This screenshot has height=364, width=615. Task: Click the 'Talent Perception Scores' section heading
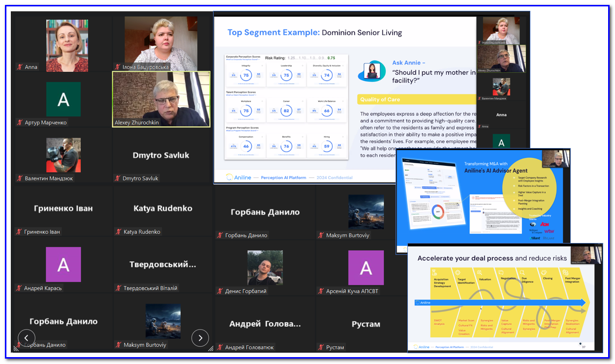pyautogui.click(x=241, y=92)
